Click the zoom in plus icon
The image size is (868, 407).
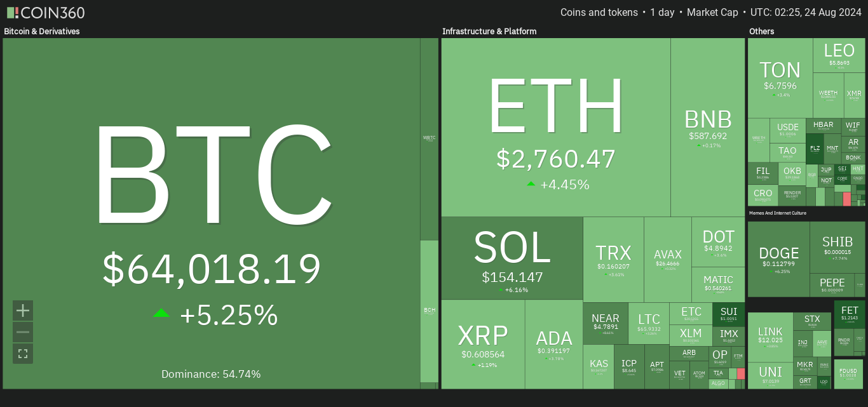[x=23, y=310]
